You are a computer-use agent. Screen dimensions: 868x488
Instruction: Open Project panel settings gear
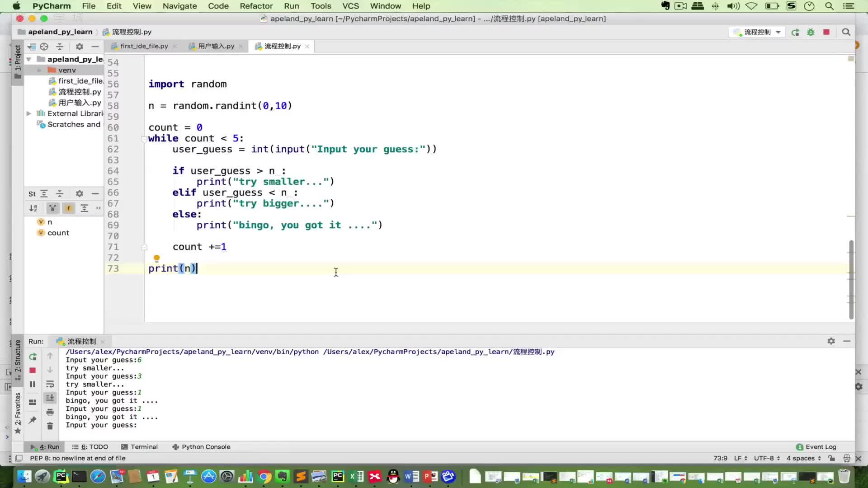[x=80, y=47]
